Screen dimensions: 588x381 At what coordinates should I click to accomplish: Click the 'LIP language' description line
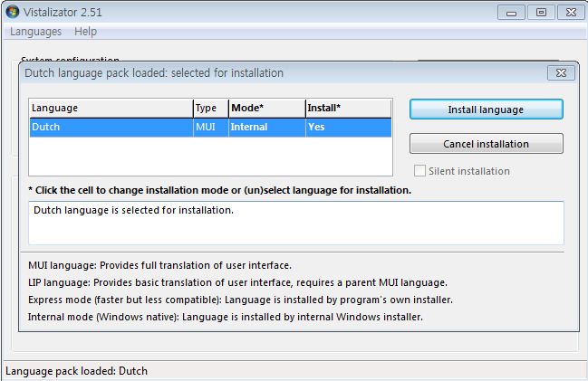point(237,282)
